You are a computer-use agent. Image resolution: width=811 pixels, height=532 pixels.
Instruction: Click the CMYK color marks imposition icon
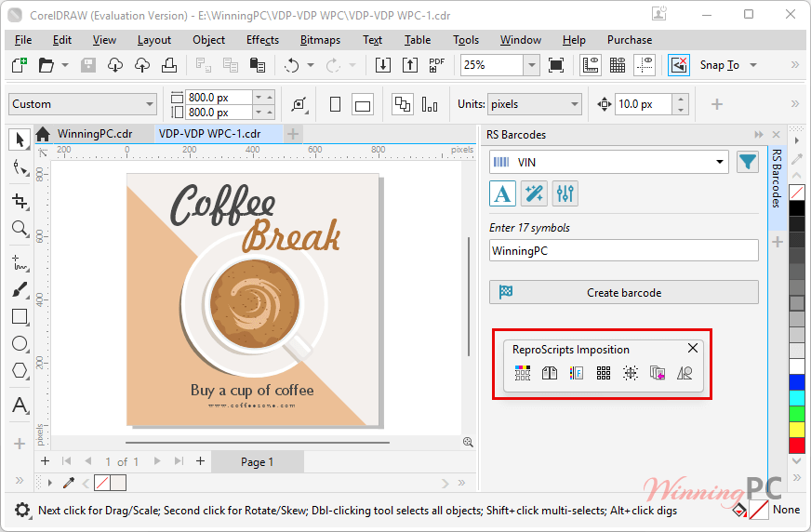pyautogui.click(x=523, y=373)
